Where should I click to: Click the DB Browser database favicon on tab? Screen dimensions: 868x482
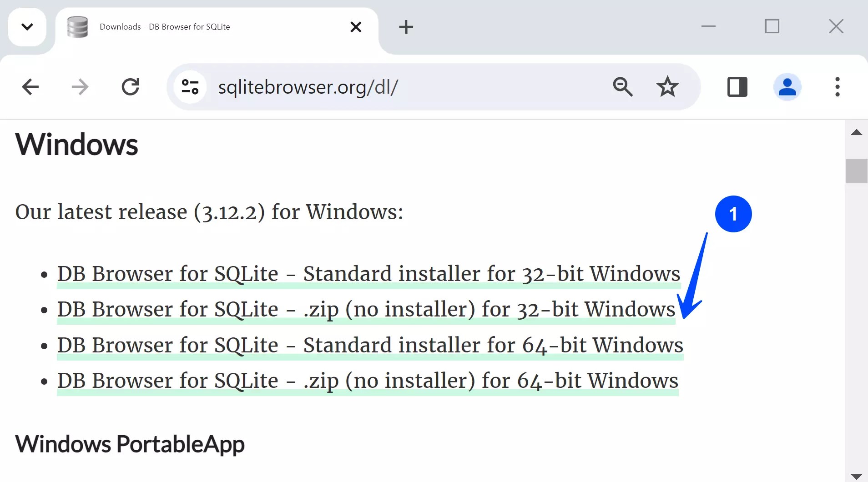(x=77, y=27)
